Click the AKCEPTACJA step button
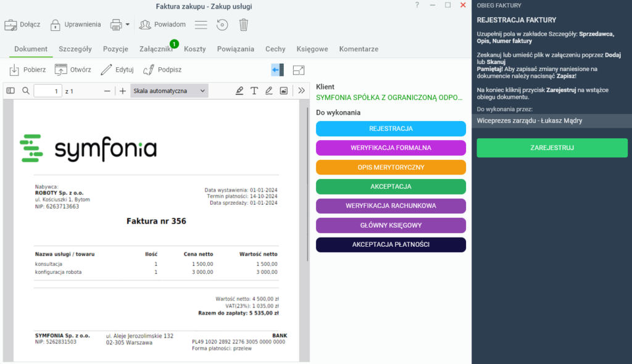Screen dimensions: 632x364 (x=391, y=187)
